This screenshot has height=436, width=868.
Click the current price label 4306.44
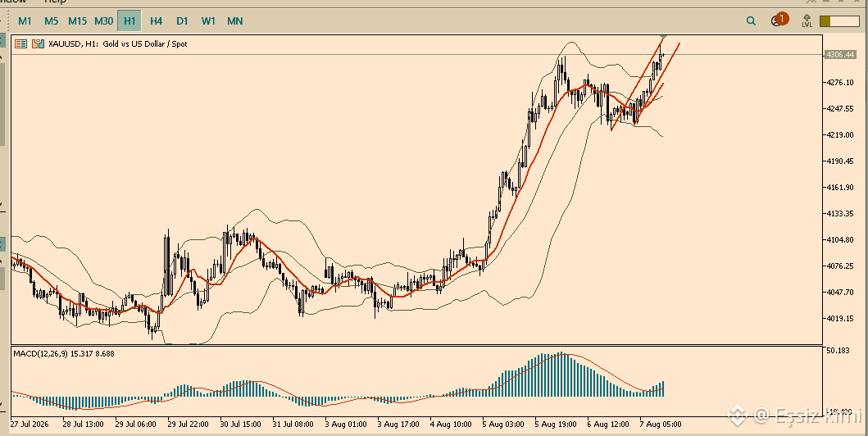[x=839, y=54]
